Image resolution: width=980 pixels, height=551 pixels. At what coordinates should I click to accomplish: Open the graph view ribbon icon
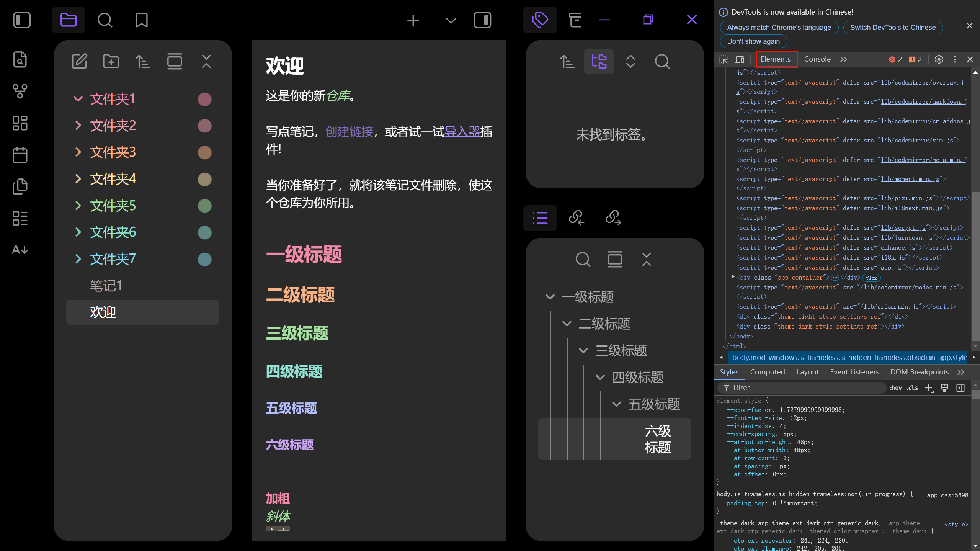tap(20, 91)
